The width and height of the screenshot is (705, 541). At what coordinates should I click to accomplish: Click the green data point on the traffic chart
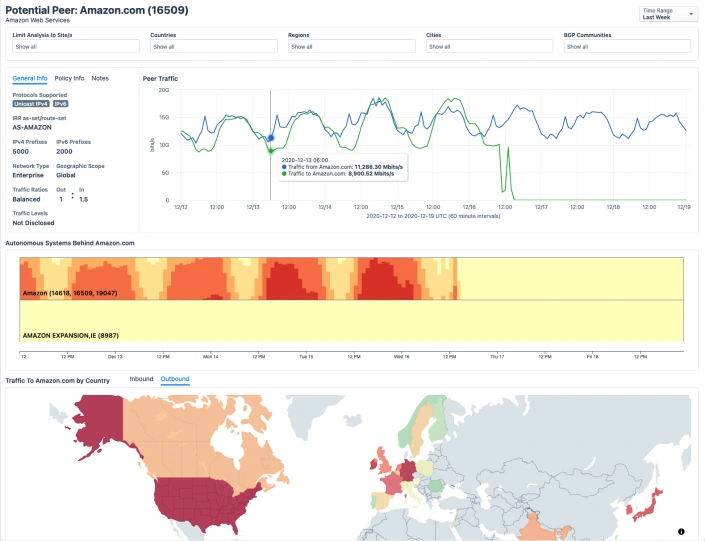pyautogui.click(x=271, y=151)
